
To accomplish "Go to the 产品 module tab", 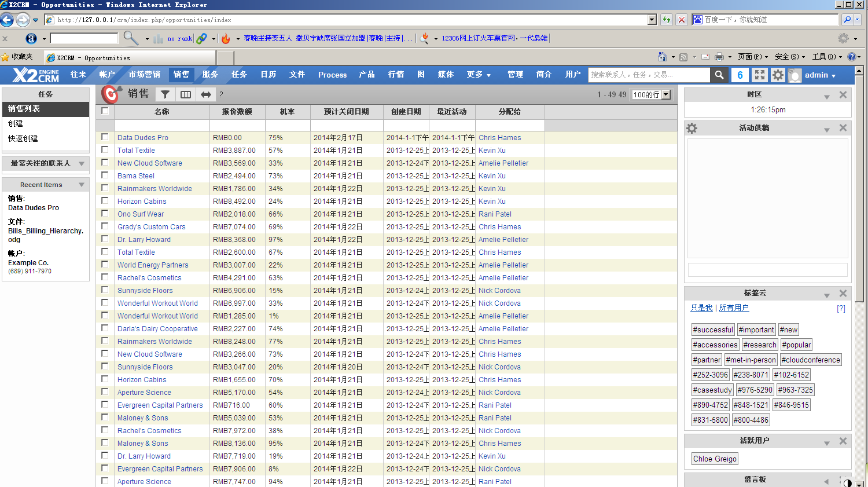I will coord(367,75).
